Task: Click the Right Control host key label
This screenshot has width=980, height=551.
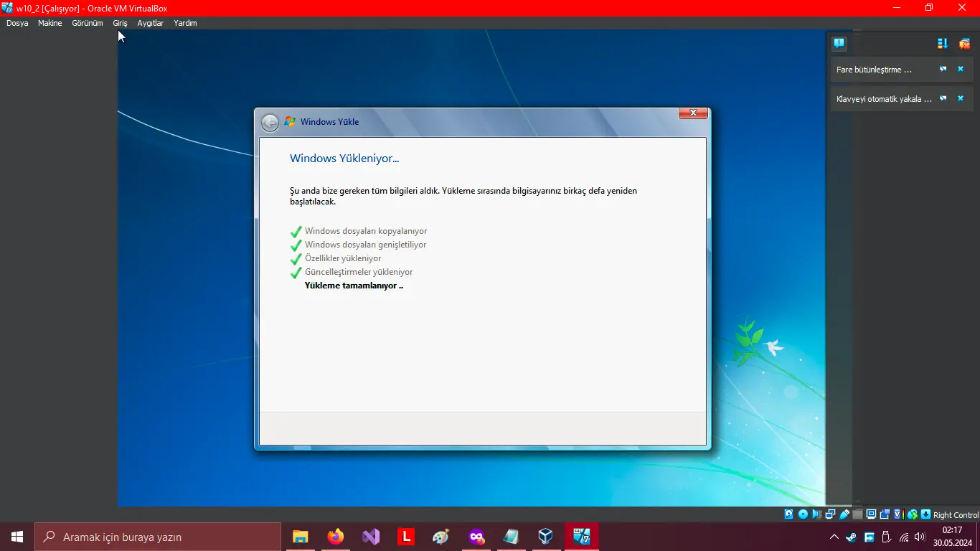Action: pos(956,515)
